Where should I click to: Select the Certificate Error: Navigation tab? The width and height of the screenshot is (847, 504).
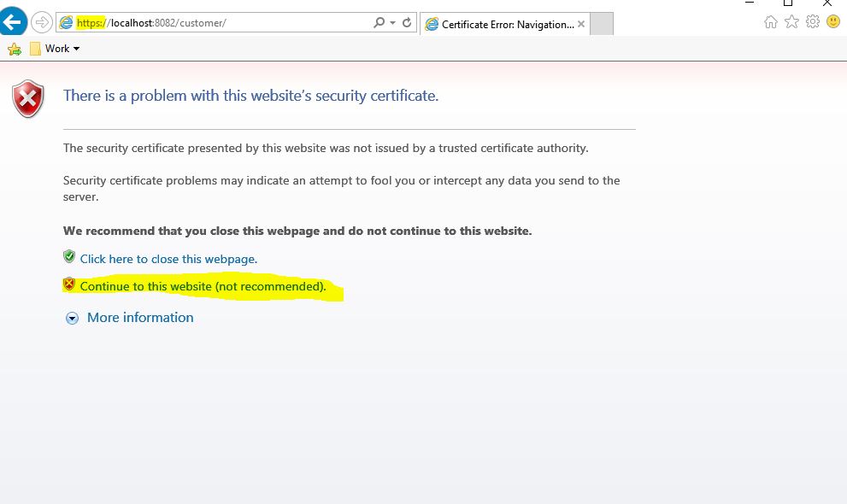[x=504, y=24]
